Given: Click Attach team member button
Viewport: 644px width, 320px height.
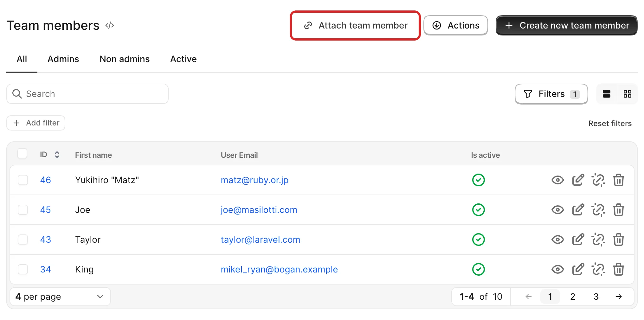Looking at the screenshot, I should click(355, 25).
